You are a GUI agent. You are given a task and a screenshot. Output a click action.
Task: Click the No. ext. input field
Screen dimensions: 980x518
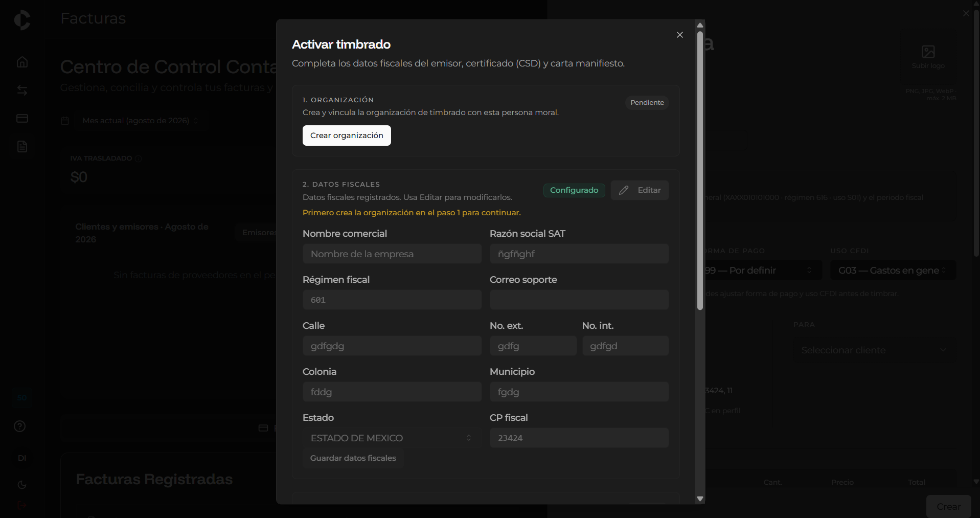tap(533, 346)
